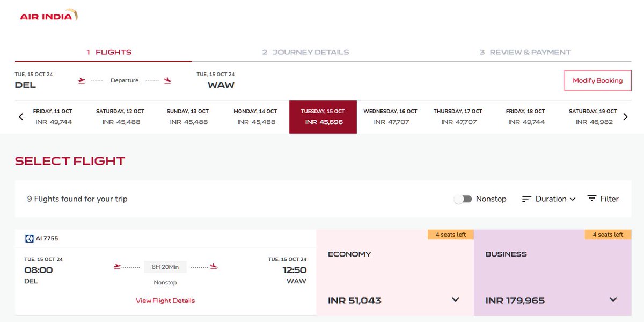The image size is (644, 322).
Task: Click the AI 7755 airline logo icon
Action: coord(30,238)
